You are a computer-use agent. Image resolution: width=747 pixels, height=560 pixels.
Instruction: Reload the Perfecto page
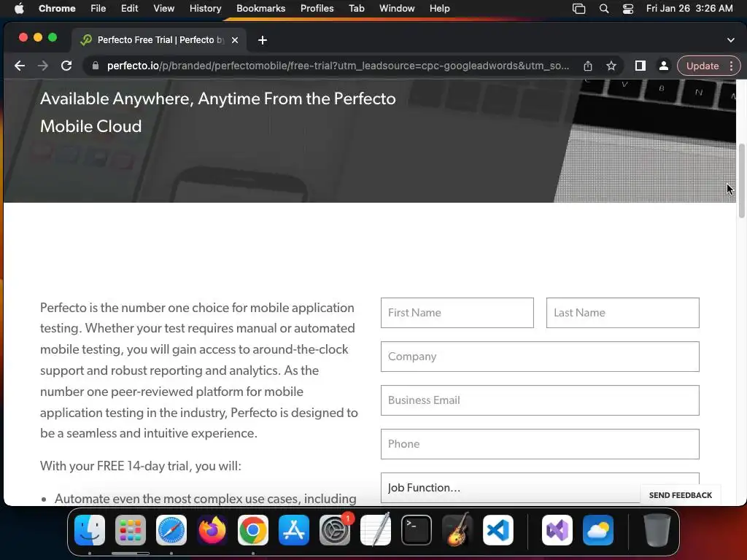point(66,66)
